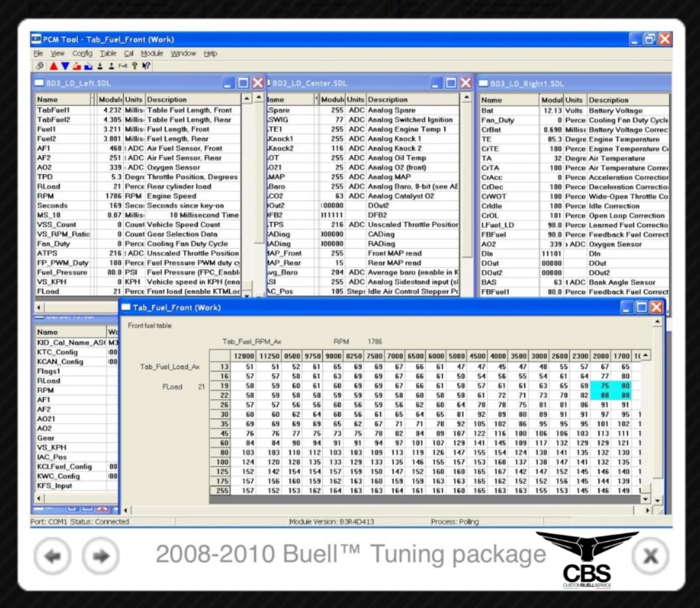Select IAC_Pos in bottom-left window
Image resolution: width=700 pixels, height=608 pixels.
tap(76, 456)
